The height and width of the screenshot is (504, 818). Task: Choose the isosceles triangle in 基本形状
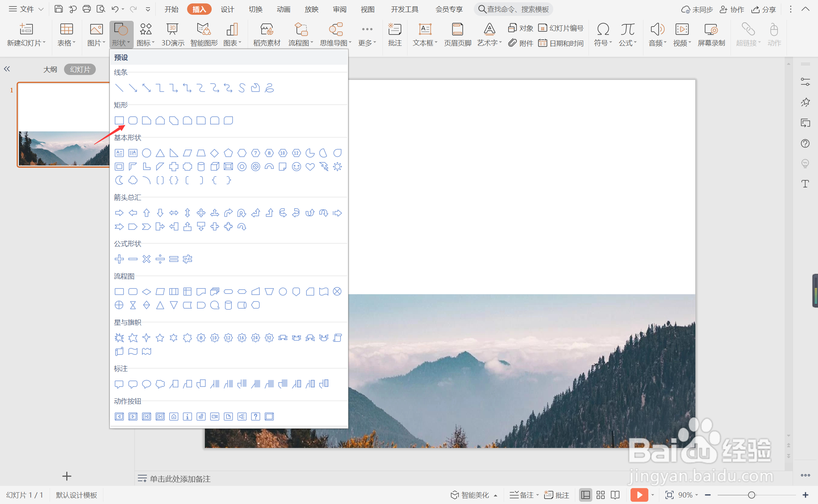tap(160, 153)
